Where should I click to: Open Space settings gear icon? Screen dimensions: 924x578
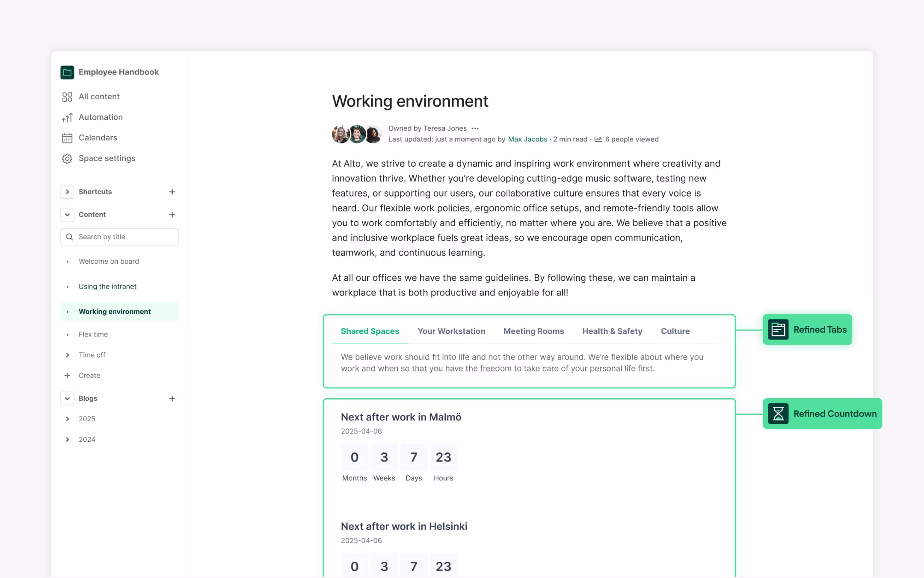click(67, 158)
